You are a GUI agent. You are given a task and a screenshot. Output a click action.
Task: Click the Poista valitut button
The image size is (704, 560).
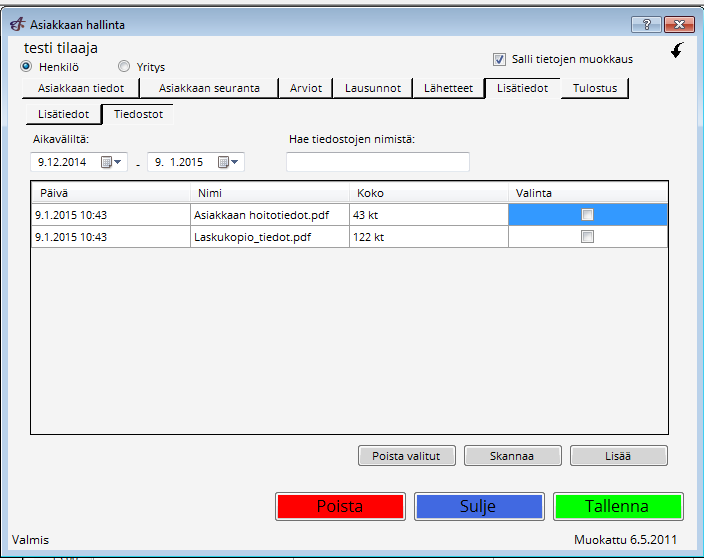click(x=406, y=456)
